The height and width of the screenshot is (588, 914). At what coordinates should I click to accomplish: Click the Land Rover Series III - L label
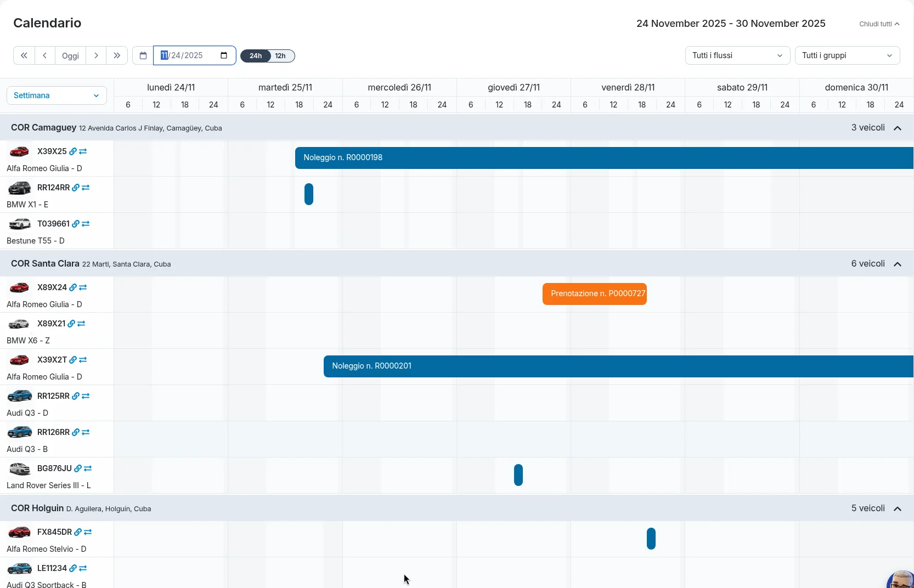tap(49, 485)
